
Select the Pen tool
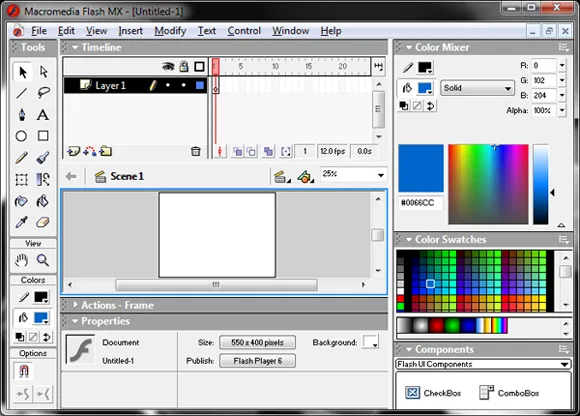pos(22,115)
